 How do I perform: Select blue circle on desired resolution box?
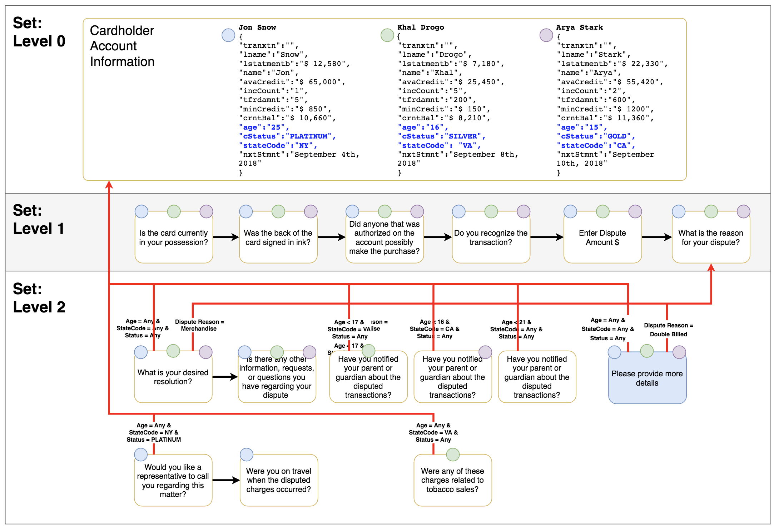141,352
